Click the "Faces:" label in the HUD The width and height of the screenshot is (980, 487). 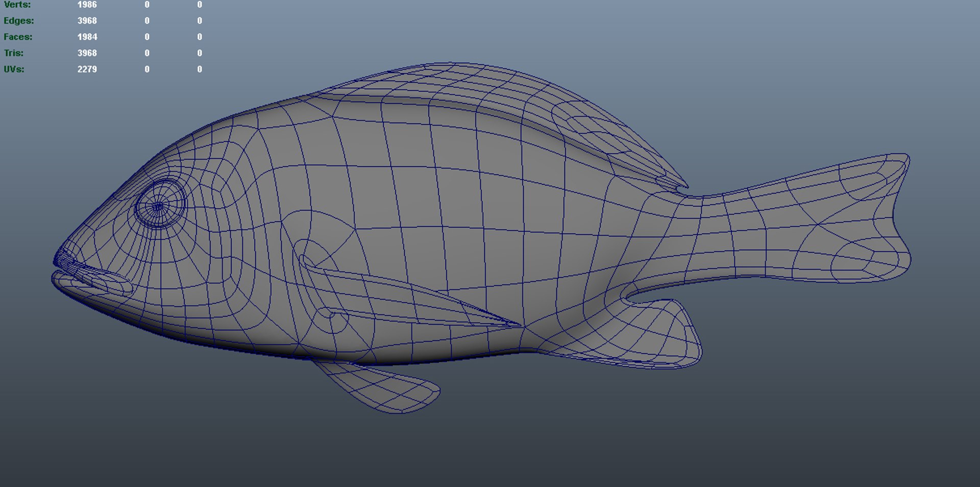[x=18, y=37]
